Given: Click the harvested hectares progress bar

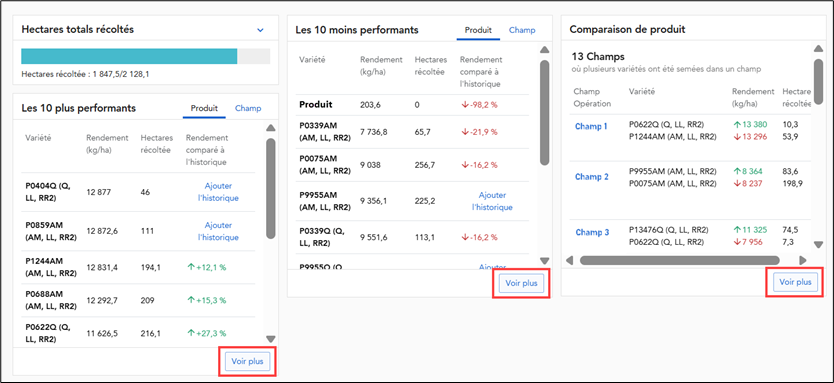Looking at the screenshot, I should click(x=146, y=56).
